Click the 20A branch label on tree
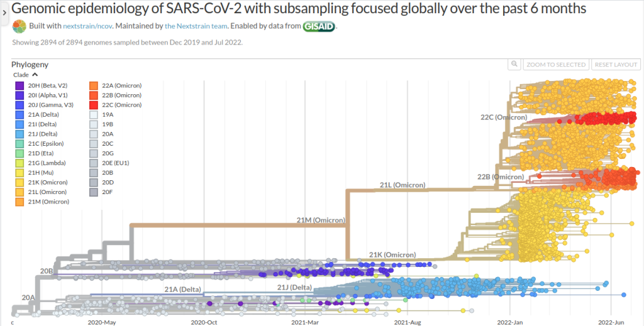Screen dimensions: 644x326 [28, 298]
